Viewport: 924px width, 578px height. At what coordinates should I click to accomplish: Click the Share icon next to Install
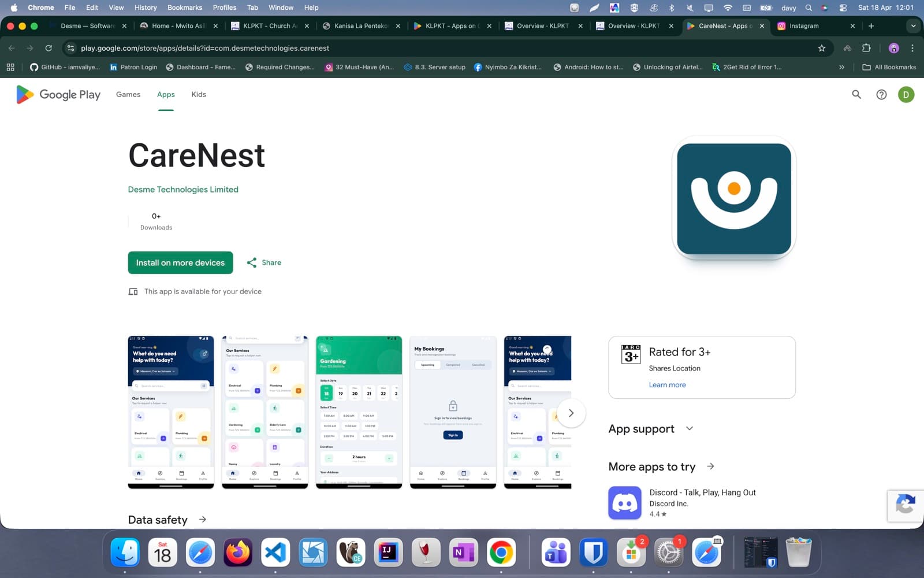(x=252, y=262)
